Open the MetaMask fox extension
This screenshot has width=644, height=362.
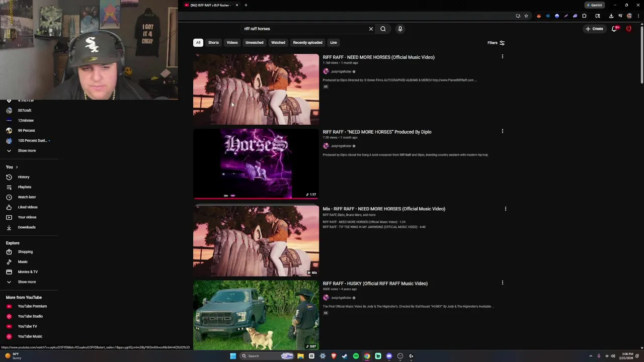coord(538,16)
